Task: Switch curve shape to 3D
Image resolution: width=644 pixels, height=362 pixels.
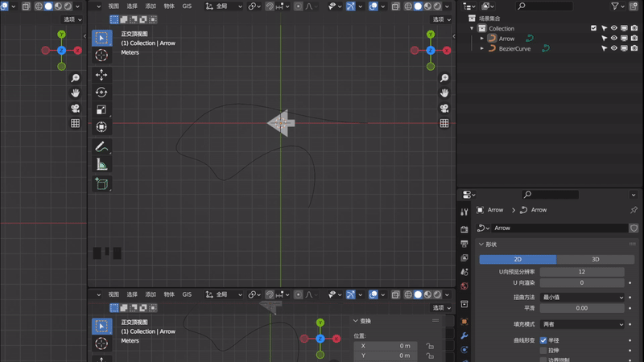Action: (595, 259)
